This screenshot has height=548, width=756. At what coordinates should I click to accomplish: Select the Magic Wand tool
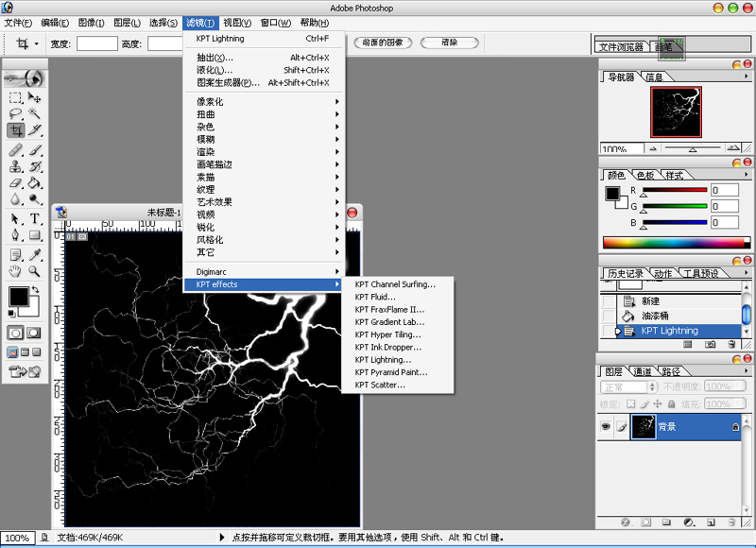point(34,113)
